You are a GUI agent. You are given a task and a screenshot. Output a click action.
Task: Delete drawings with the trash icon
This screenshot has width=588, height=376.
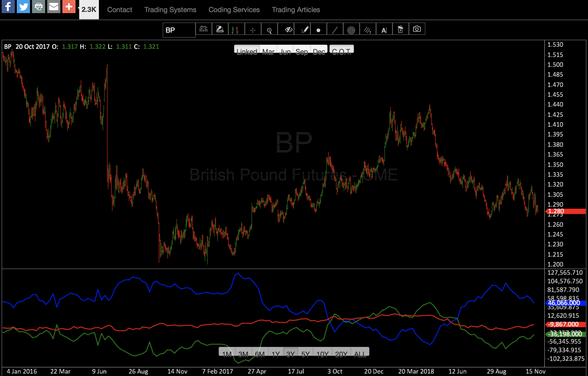click(x=400, y=30)
